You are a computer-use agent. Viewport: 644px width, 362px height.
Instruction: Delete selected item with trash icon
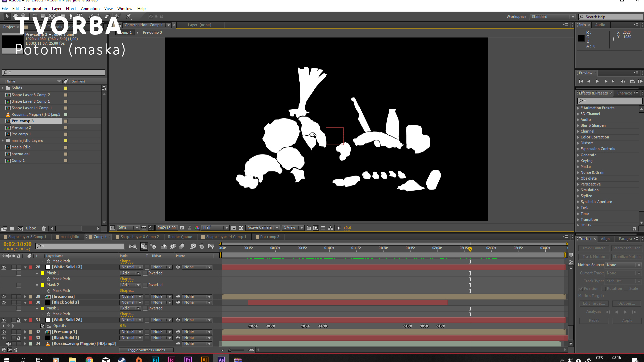click(44, 229)
